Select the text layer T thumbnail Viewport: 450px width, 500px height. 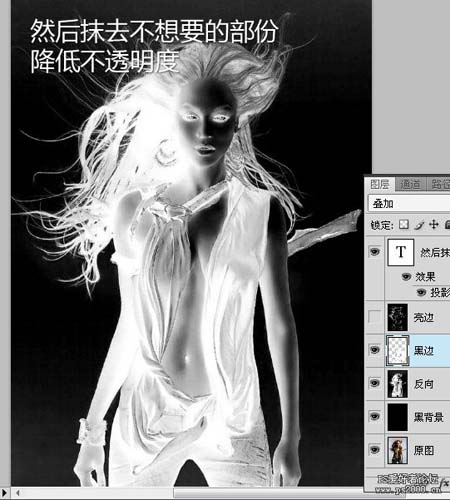tap(401, 252)
